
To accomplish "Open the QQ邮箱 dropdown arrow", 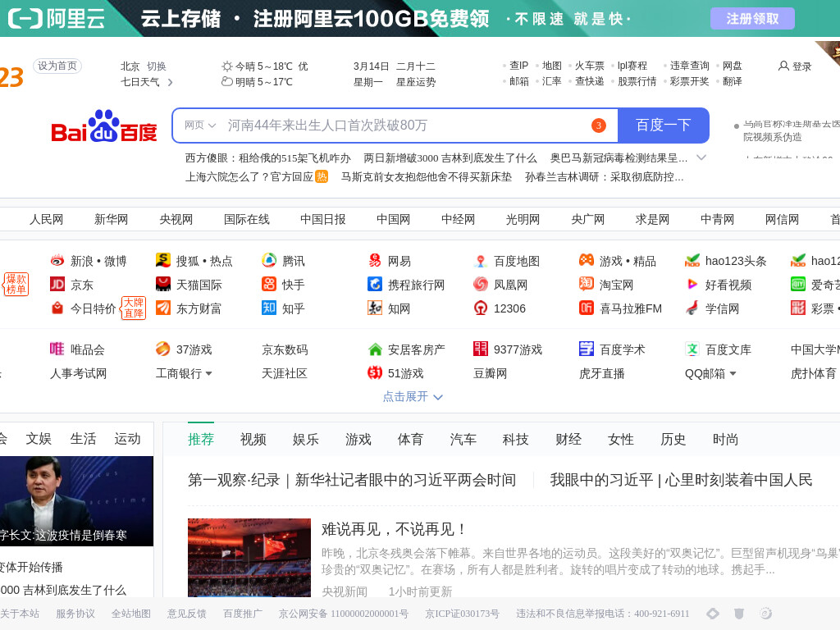I will point(733,373).
